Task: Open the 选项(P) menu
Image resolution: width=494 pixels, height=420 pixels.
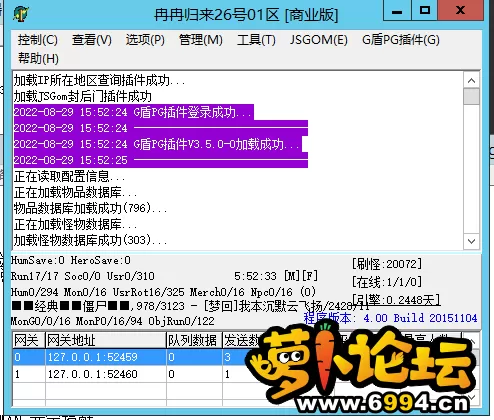Action: point(145,40)
